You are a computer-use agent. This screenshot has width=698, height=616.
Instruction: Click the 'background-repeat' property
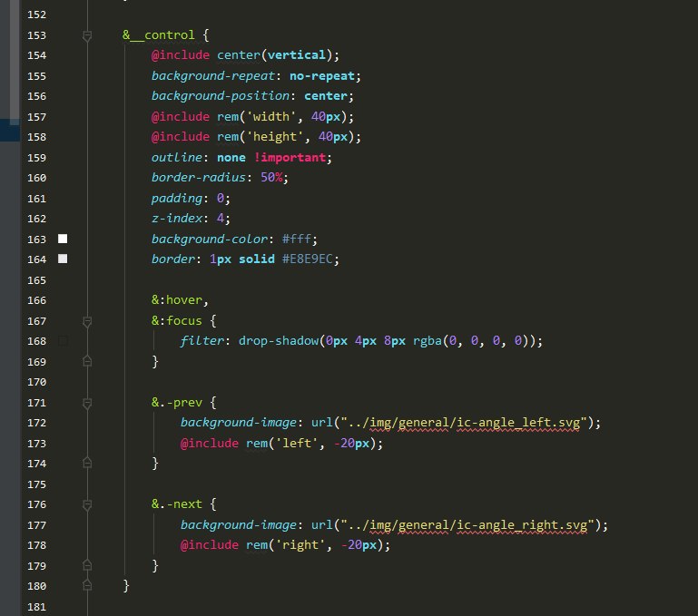point(212,76)
